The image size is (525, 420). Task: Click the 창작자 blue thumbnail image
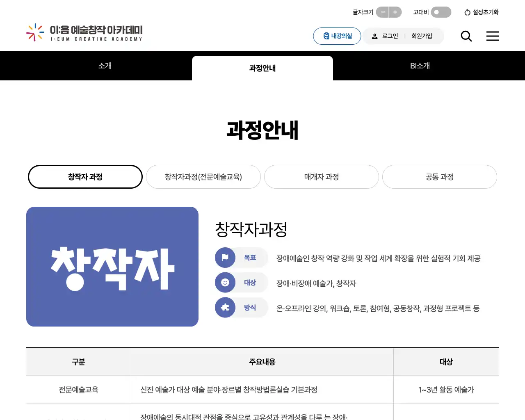112,267
